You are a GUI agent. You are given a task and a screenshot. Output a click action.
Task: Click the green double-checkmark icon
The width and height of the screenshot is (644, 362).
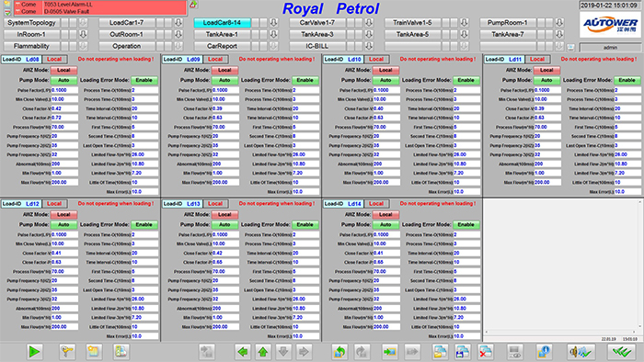point(622,352)
